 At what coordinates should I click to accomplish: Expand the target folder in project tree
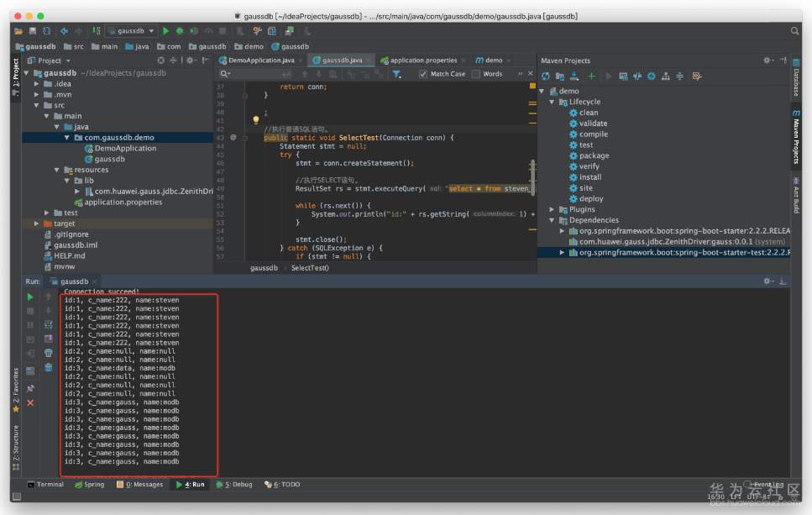click(x=36, y=223)
